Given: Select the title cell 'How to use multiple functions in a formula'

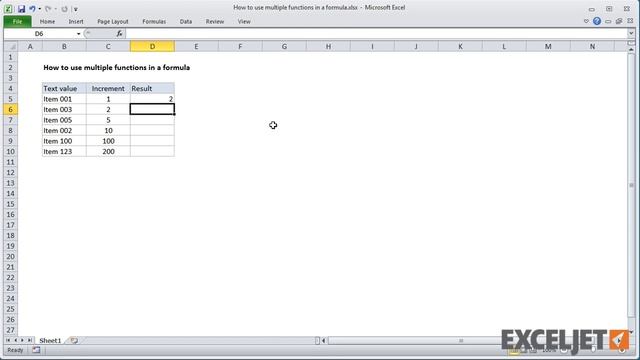Looking at the screenshot, I should (x=116, y=68).
